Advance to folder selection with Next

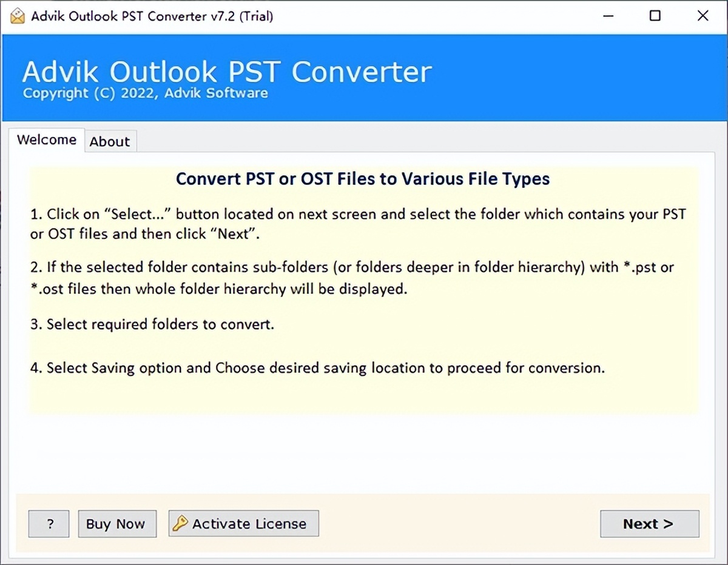(x=649, y=523)
